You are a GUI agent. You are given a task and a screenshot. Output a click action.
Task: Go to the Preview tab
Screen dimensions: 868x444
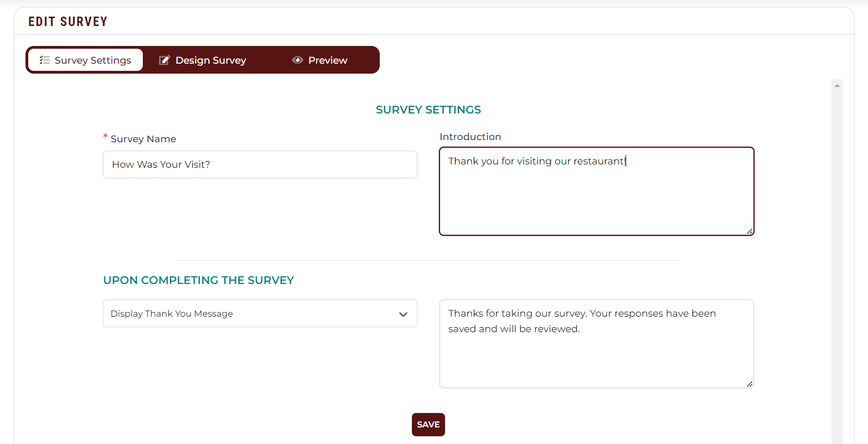tap(320, 60)
